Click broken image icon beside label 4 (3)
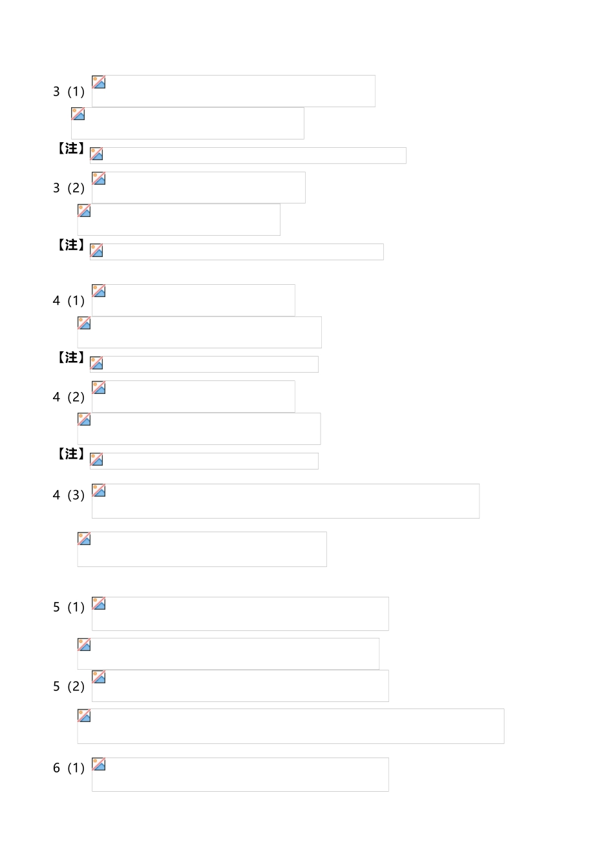 [99, 491]
